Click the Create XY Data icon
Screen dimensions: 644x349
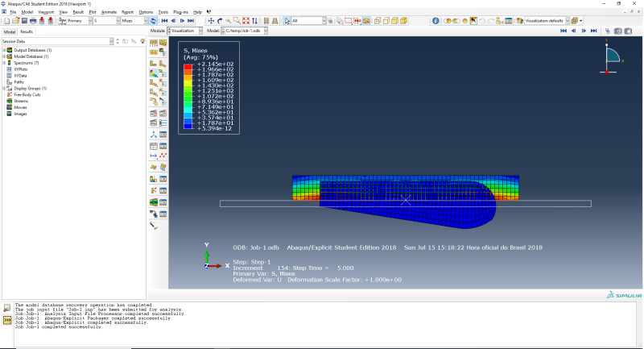click(154, 146)
